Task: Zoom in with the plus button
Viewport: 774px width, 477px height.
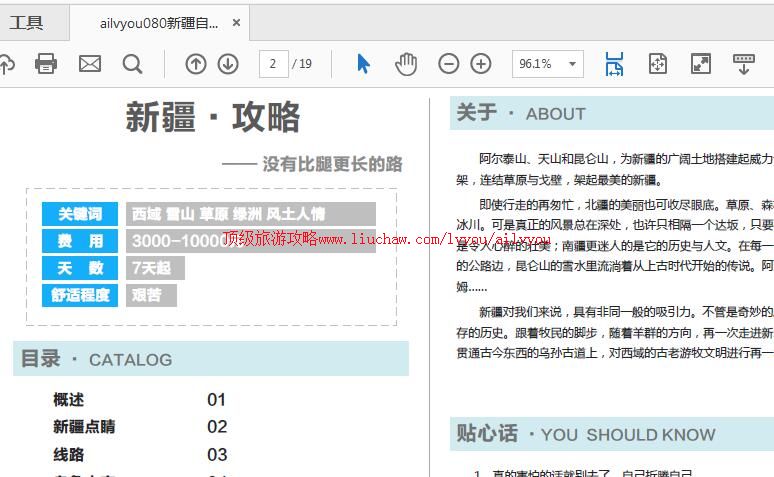Action: pos(481,64)
